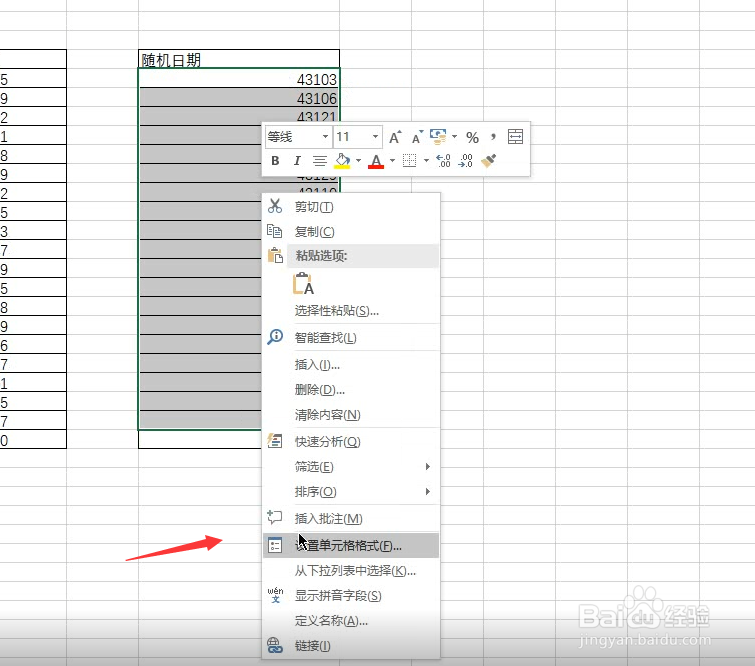Click the 快速分析 icon

275,441
